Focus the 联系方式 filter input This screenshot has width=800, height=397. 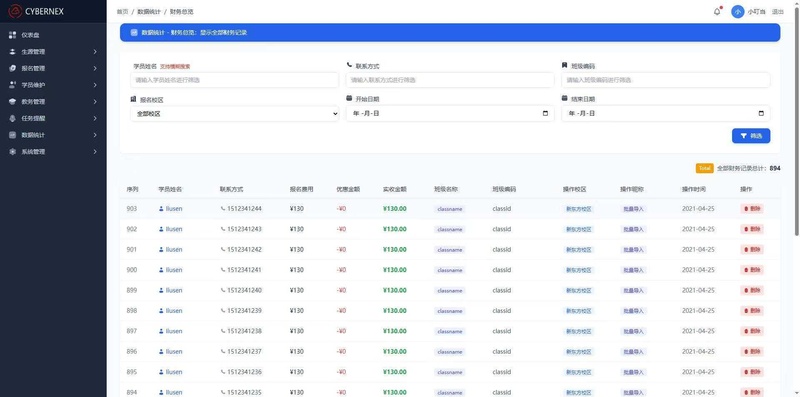pyautogui.click(x=450, y=80)
